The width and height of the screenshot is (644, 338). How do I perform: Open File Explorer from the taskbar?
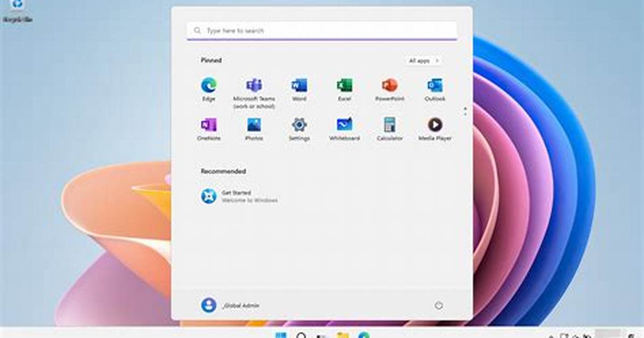pyautogui.click(x=342, y=335)
